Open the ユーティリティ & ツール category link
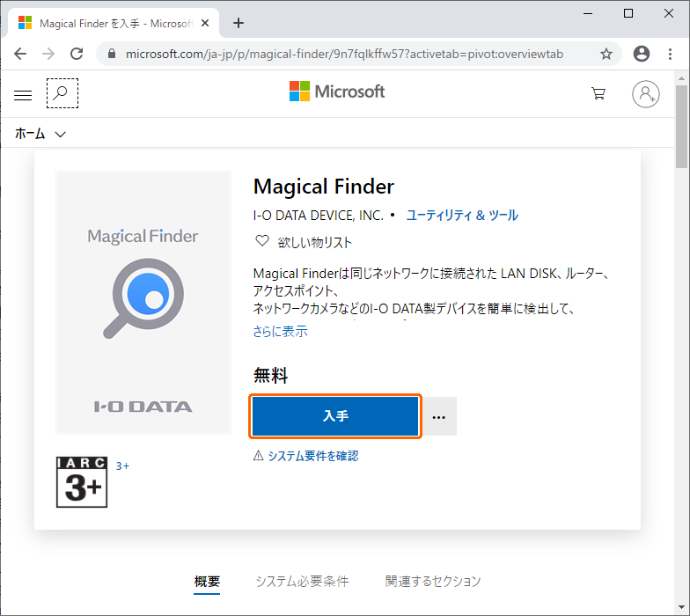This screenshot has width=690, height=616. (x=462, y=215)
